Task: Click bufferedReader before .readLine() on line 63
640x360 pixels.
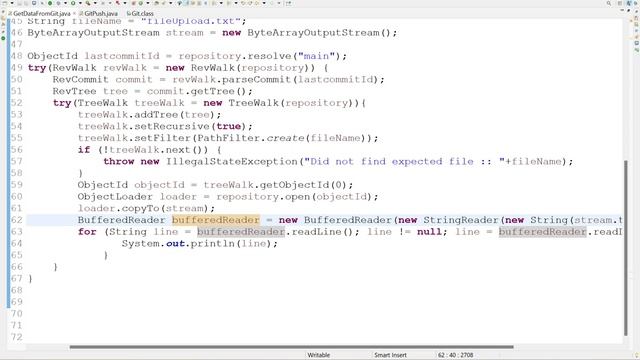Action: 241,232
